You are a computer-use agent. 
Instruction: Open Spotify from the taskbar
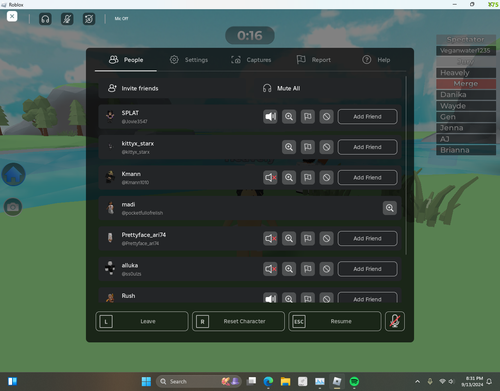click(354, 381)
